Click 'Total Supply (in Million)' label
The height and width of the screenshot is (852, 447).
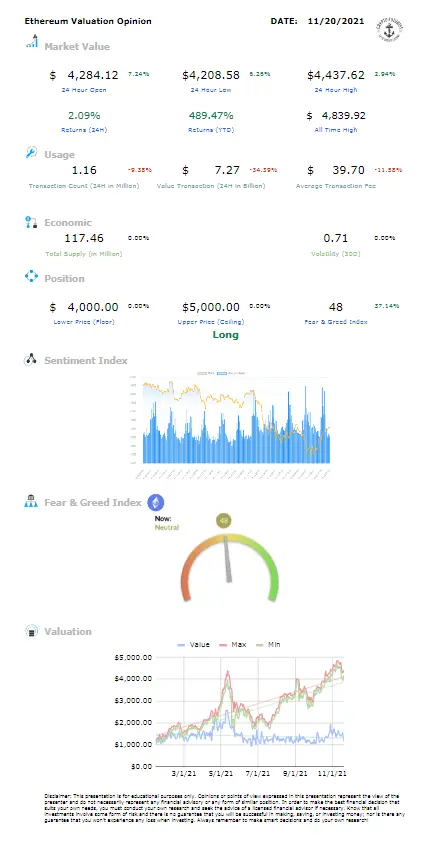coord(84,254)
